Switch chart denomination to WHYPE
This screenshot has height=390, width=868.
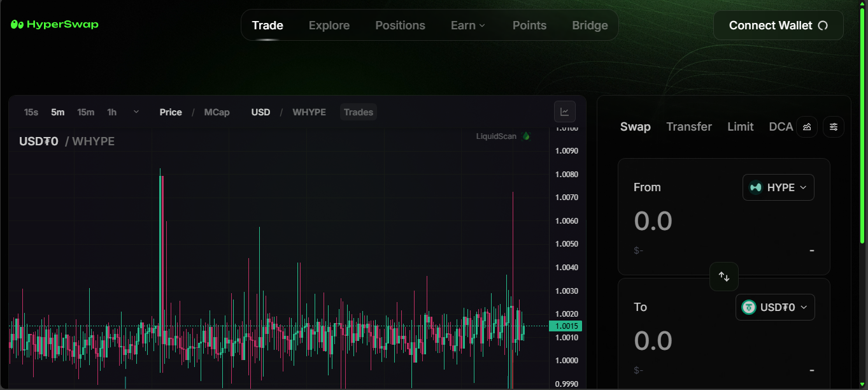tap(309, 112)
